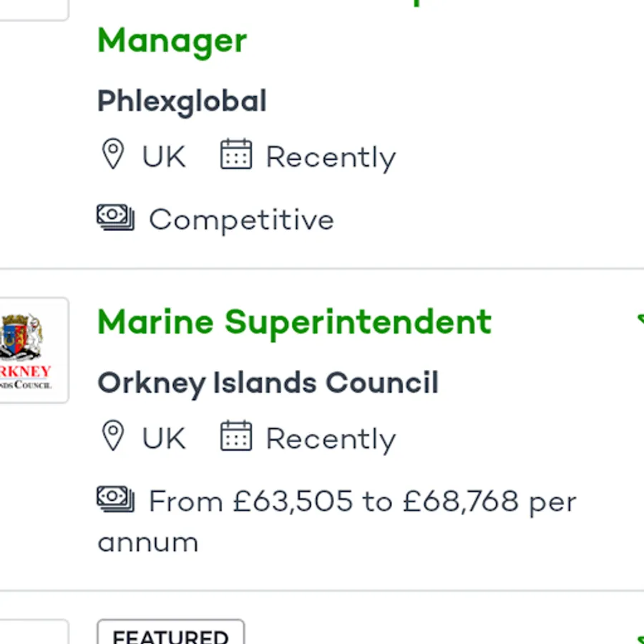Viewport: 644px width, 644px height.
Task: Click Recently date in Phlexglobal listing
Action: [331, 157]
